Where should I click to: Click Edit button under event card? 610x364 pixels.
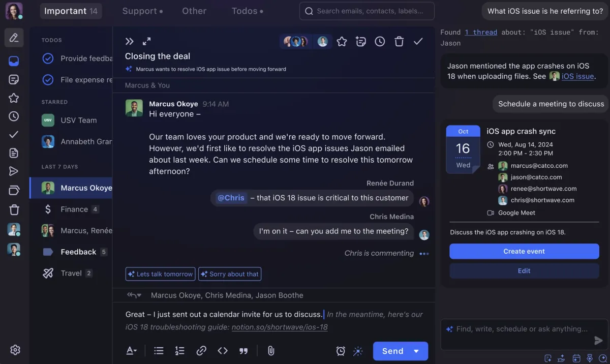(x=524, y=271)
